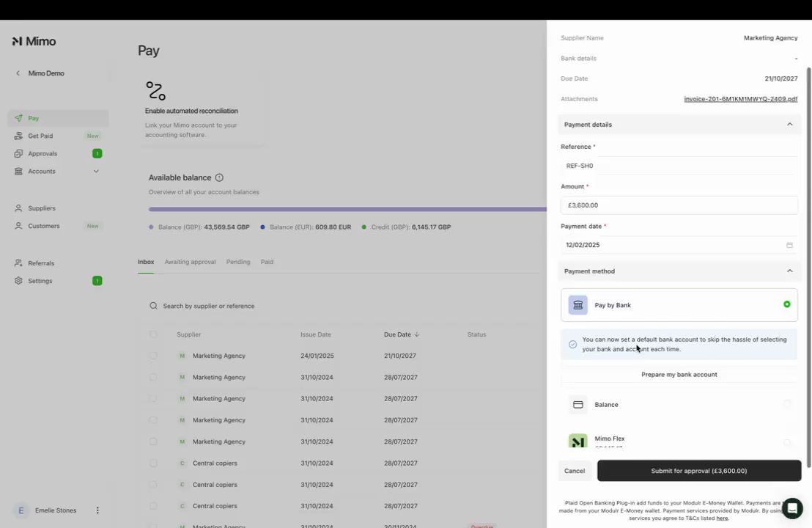Click the Referrals sidebar icon
Image resolution: width=812 pixels, height=528 pixels.
tap(18, 263)
